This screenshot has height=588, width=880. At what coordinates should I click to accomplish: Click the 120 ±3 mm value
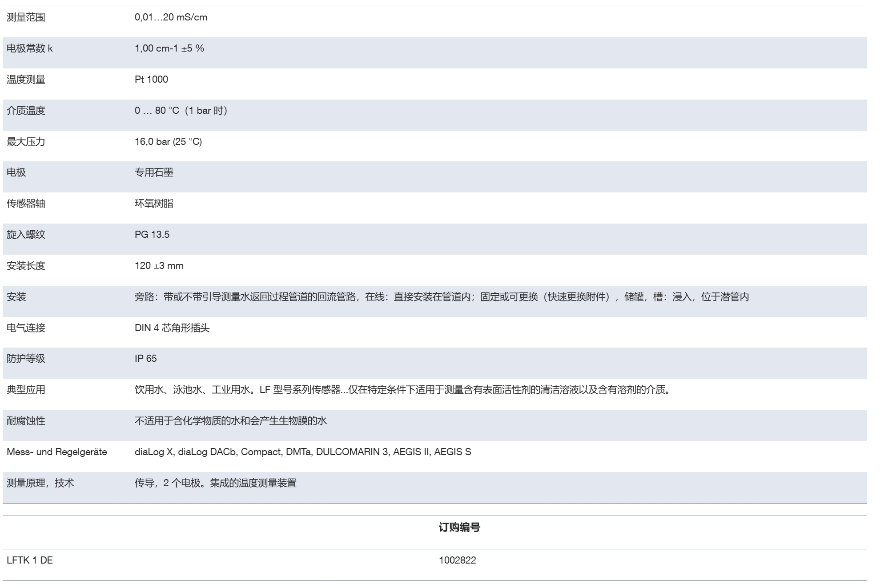[159, 266]
